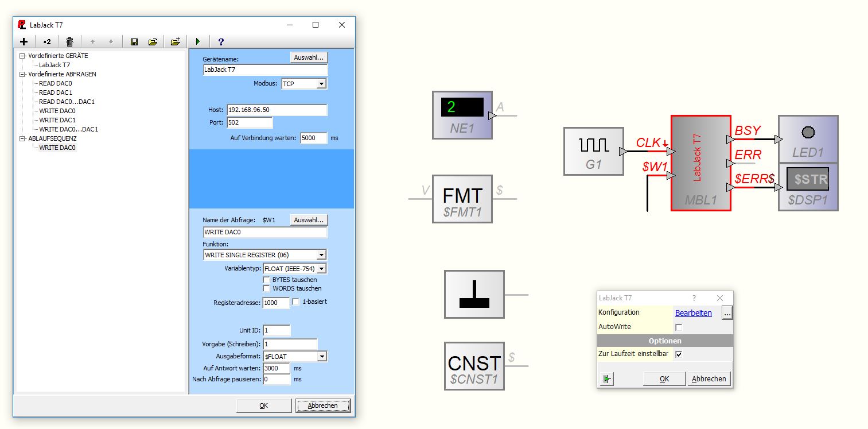Select WRITE DAC1 tree entry
The width and height of the screenshot is (868, 429).
57,120
